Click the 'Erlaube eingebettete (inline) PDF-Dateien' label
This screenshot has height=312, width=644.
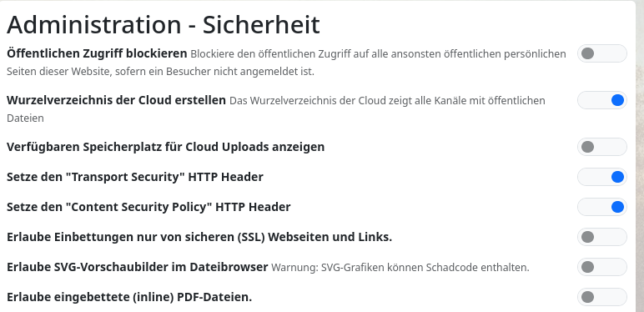129,297
